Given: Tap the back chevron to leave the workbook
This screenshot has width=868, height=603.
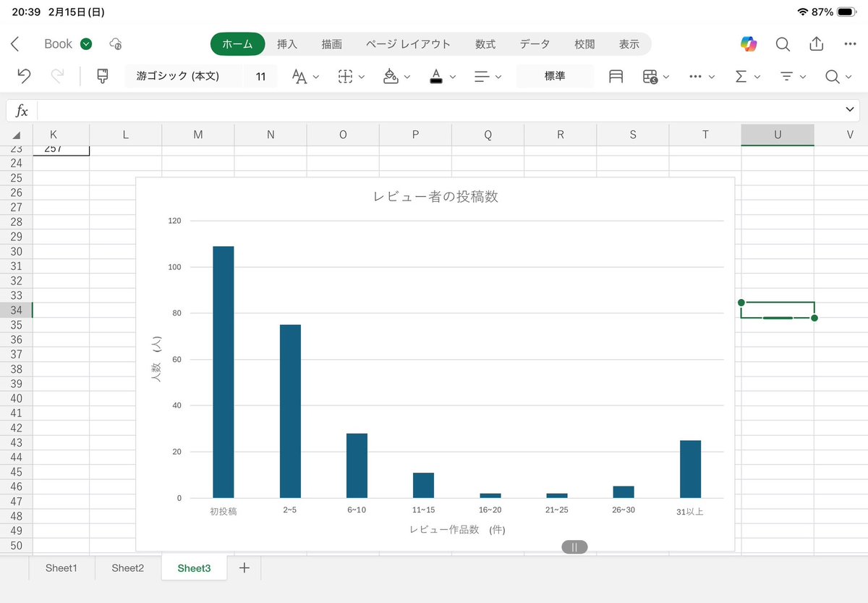Looking at the screenshot, I should point(14,44).
